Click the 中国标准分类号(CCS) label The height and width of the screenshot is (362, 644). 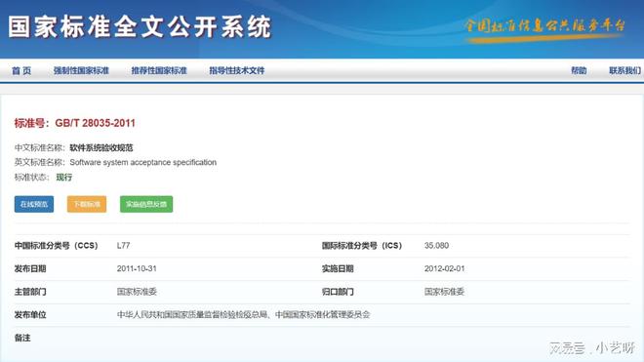point(57,245)
